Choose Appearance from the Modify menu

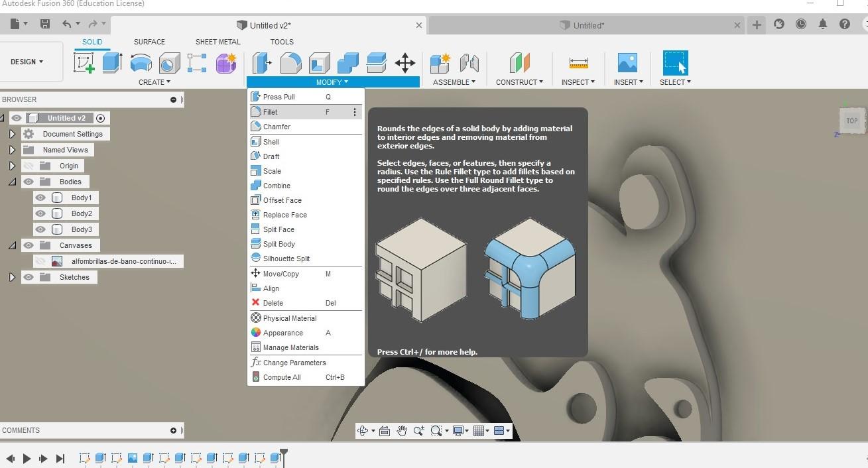pyautogui.click(x=306, y=333)
